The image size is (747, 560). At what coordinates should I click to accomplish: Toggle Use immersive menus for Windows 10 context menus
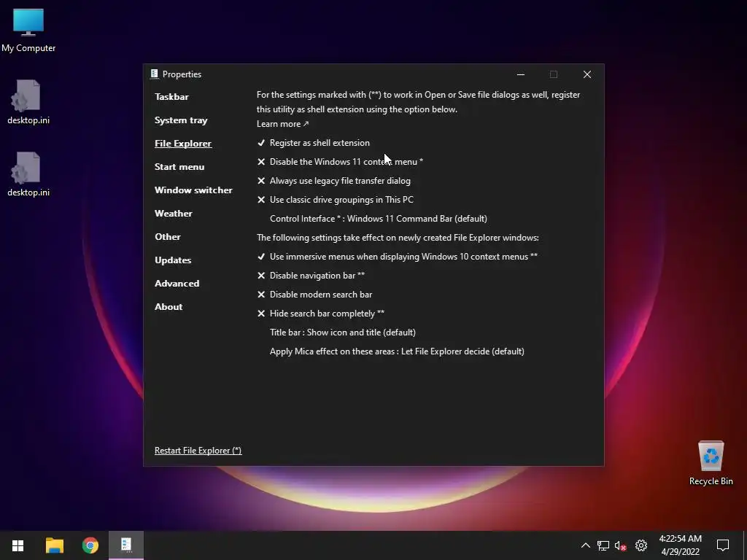(398, 257)
